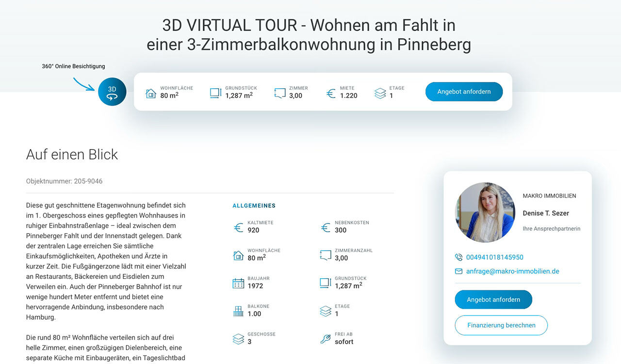Click the room icon beside Zimmeranzahl 3,00
621x364 pixels.
click(326, 255)
